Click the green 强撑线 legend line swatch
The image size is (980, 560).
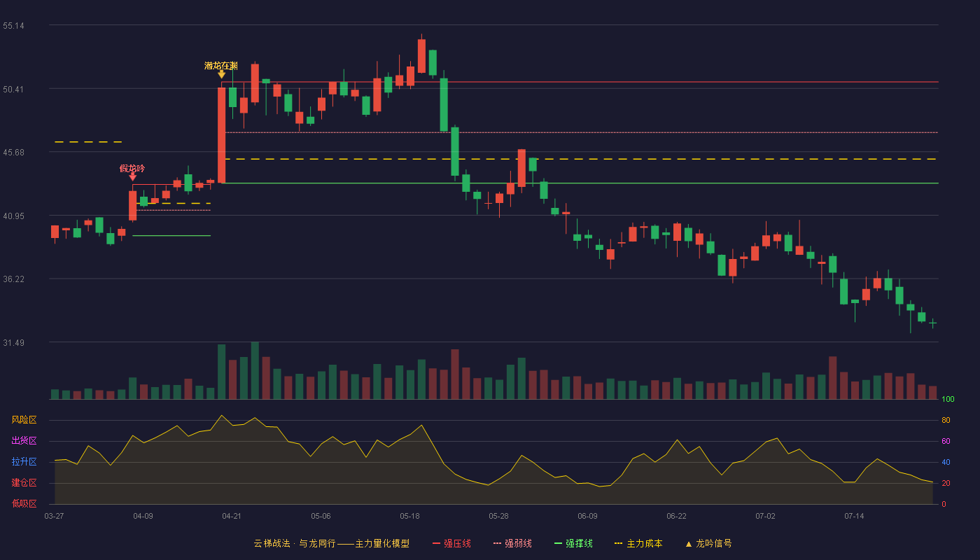pyautogui.click(x=558, y=544)
